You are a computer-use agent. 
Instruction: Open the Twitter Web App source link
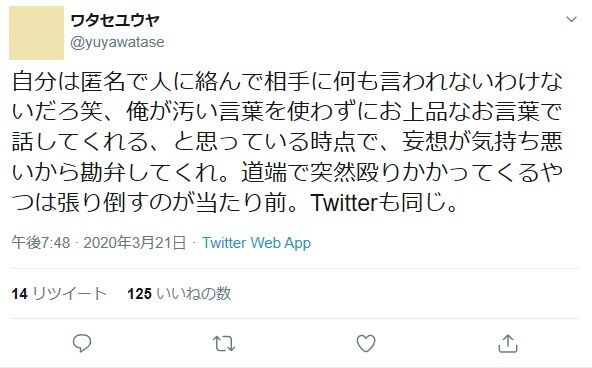(x=257, y=243)
